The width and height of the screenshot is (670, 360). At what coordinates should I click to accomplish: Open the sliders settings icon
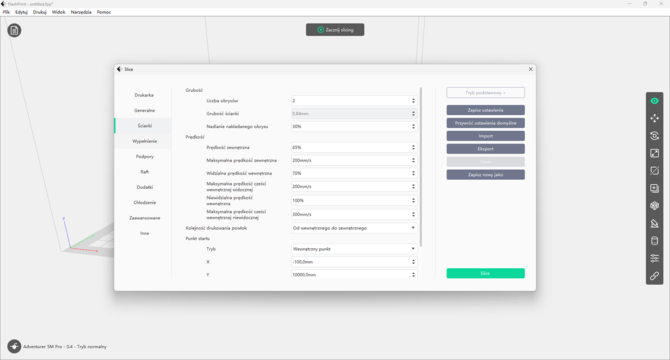pos(654,258)
